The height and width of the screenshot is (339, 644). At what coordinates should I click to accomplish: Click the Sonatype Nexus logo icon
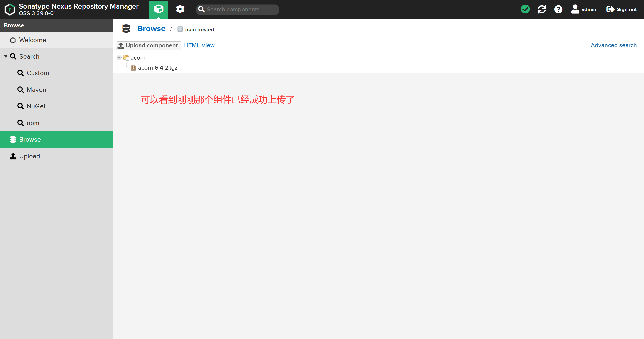point(10,9)
